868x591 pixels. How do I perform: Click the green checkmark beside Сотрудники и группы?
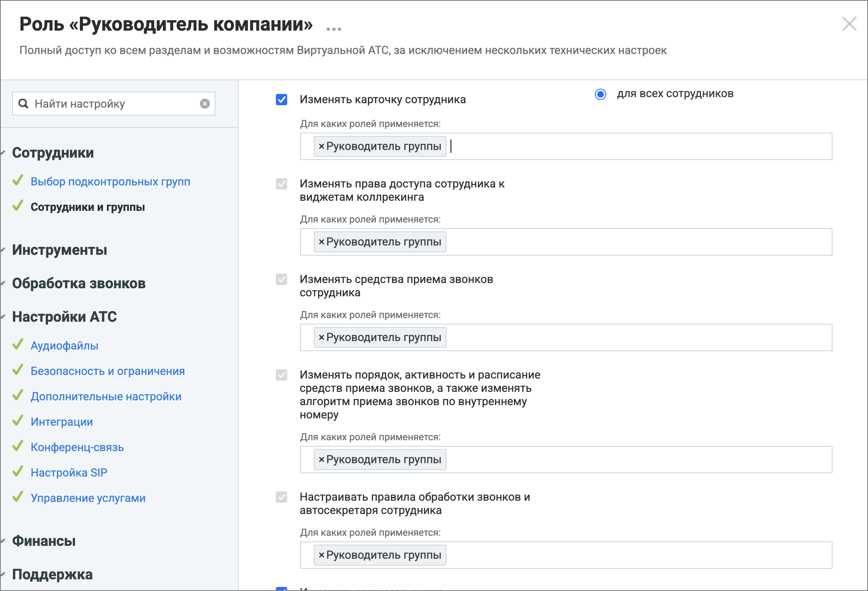(x=18, y=206)
